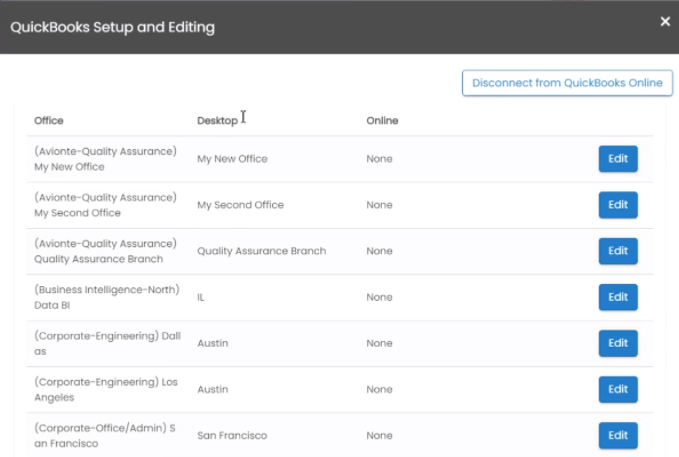
Task: Click Online 'None' in Quality Assurance Branch row
Action: tap(379, 251)
